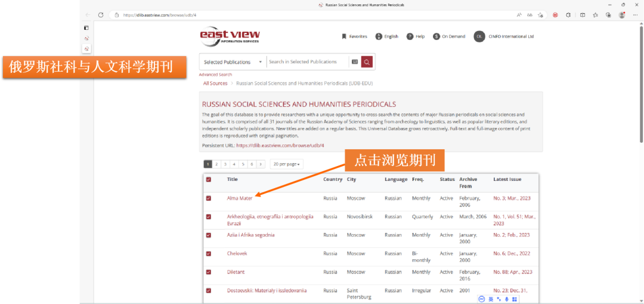
Task: Toggle split screen icon in toolbar
Action: tap(583, 15)
